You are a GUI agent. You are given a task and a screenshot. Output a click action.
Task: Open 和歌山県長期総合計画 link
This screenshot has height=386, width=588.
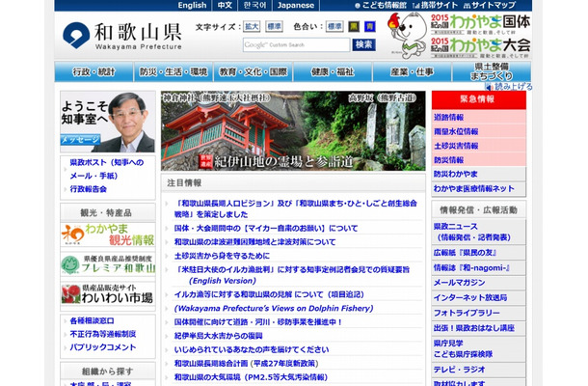coord(246,364)
